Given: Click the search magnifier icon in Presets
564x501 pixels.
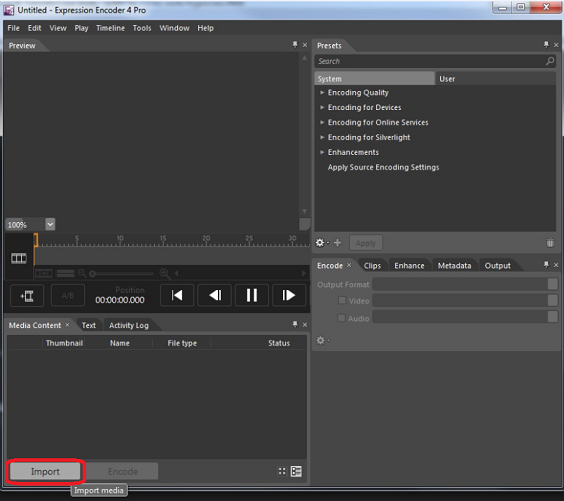Looking at the screenshot, I should coord(550,61).
